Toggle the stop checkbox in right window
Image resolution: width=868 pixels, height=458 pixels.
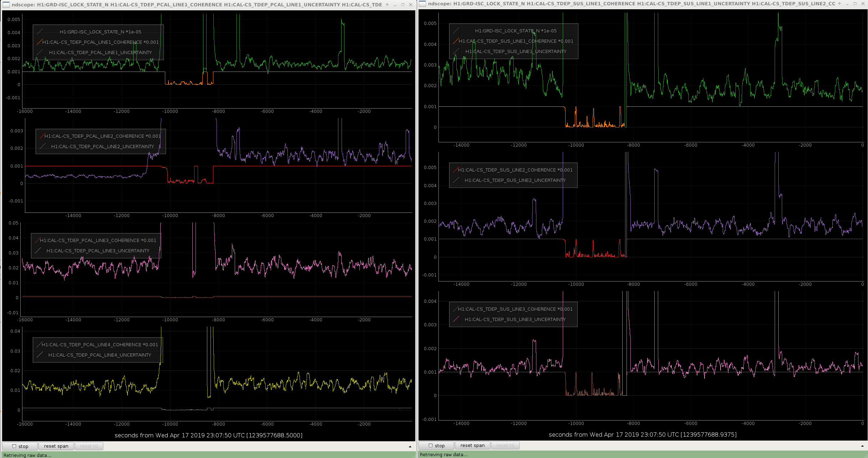(x=431, y=445)
